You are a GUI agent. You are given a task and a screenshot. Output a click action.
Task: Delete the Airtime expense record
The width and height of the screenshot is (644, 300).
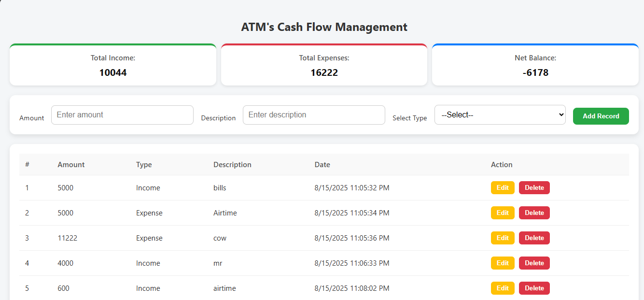point(534,213)
